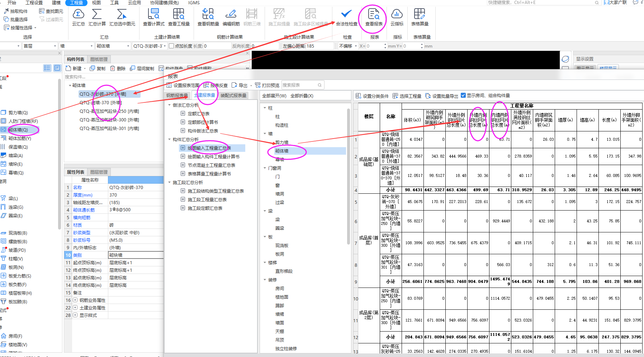Screen dimensions: 644x357
Task: Expand 土建业务属性 property group
Action: point(75,308)
